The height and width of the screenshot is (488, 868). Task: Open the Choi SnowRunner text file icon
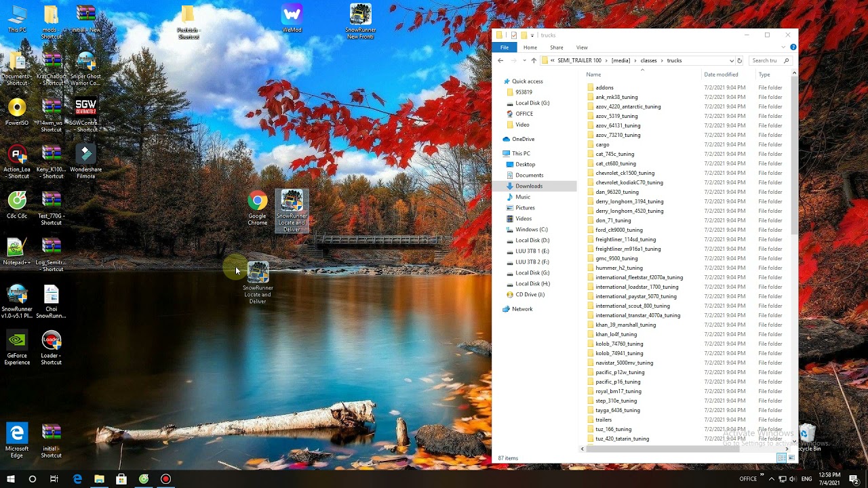(x=51, y=302)
